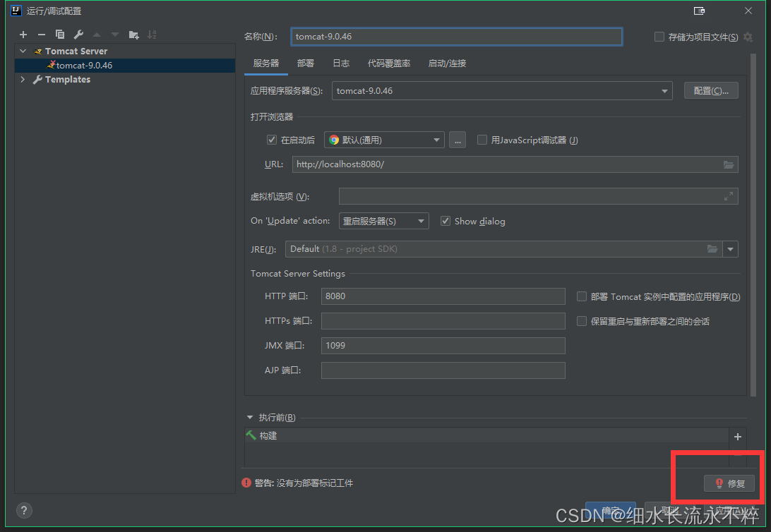Screen dimensions: 771x532
Task: Click the 配置(C)... button
Action: click(x=711, y=91)
